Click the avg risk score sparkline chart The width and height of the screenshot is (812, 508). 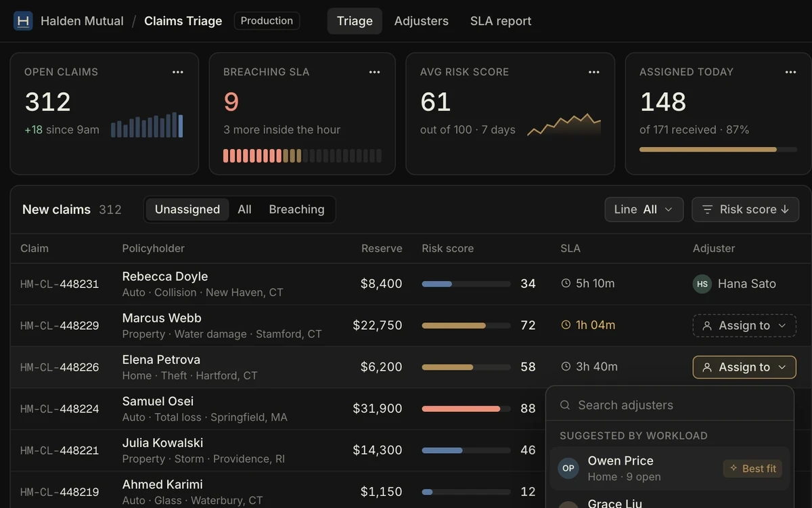[564, 125]
